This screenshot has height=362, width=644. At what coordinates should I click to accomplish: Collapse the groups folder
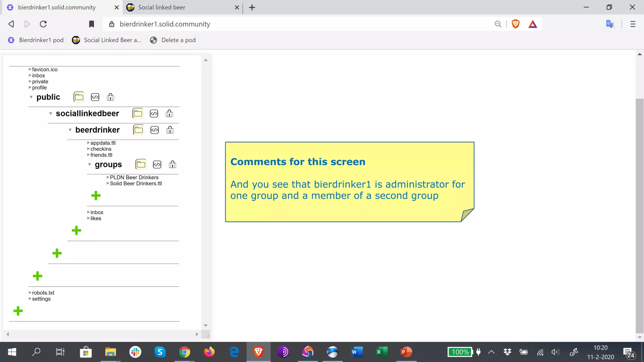pos(90,164)
